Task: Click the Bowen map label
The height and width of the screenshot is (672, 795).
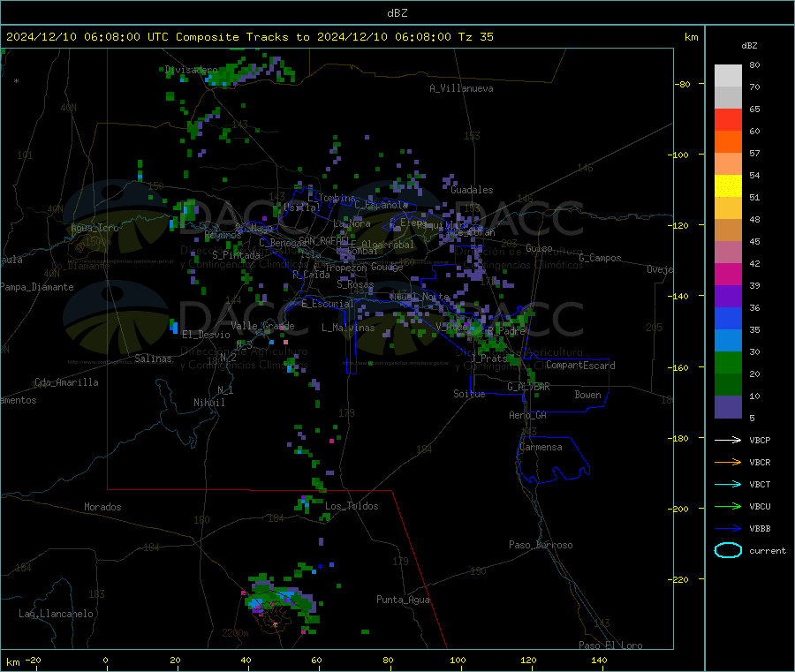Action: point(587,396)
